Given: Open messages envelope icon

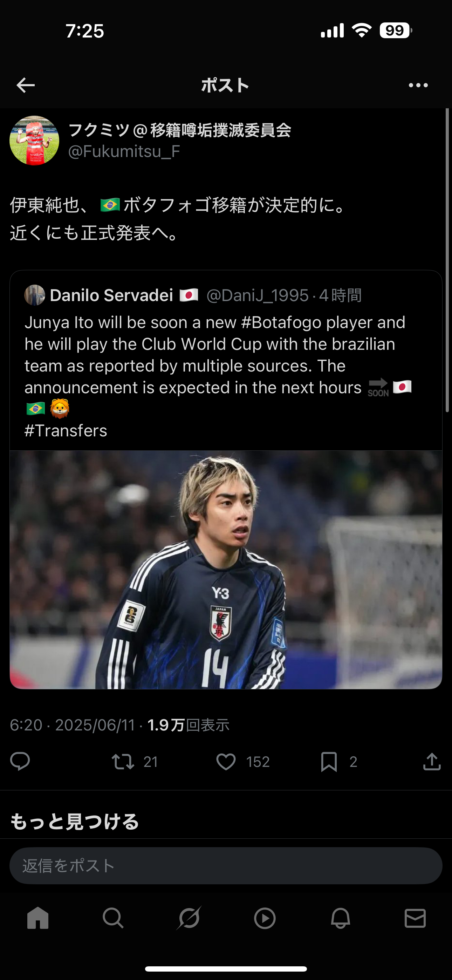Looking at the screenshot, I should coord(415,918).
